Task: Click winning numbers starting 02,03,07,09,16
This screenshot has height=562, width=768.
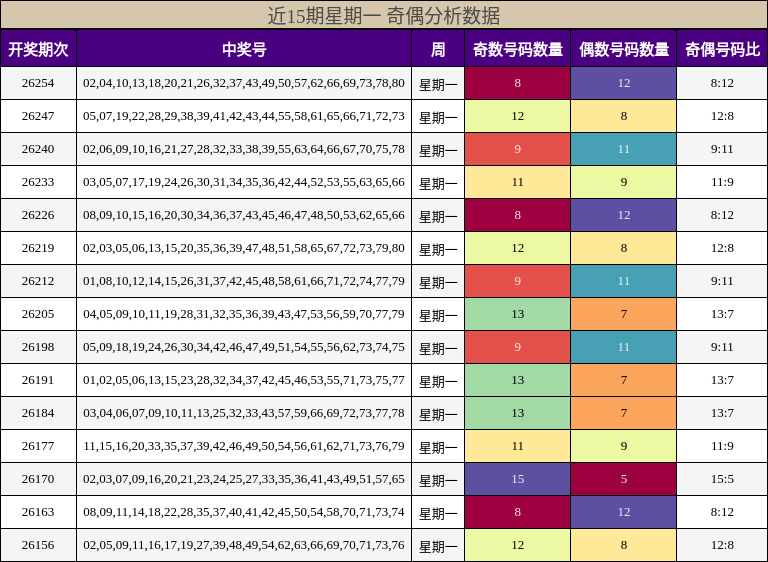Action: tap(244, 479)
